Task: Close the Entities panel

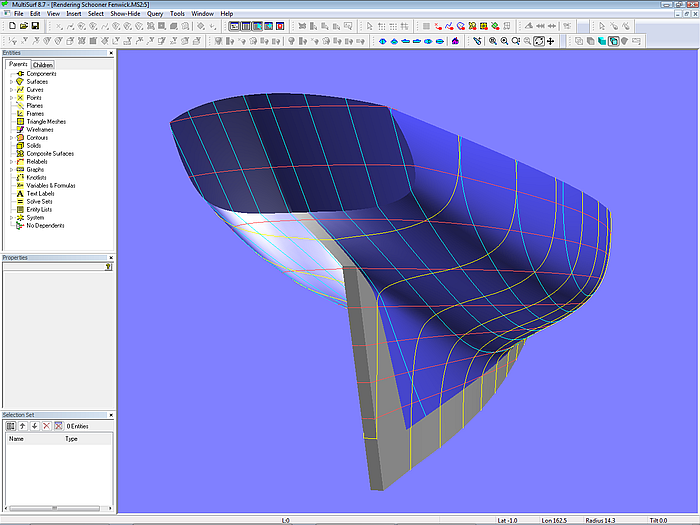Action: (x=110, y=52)
